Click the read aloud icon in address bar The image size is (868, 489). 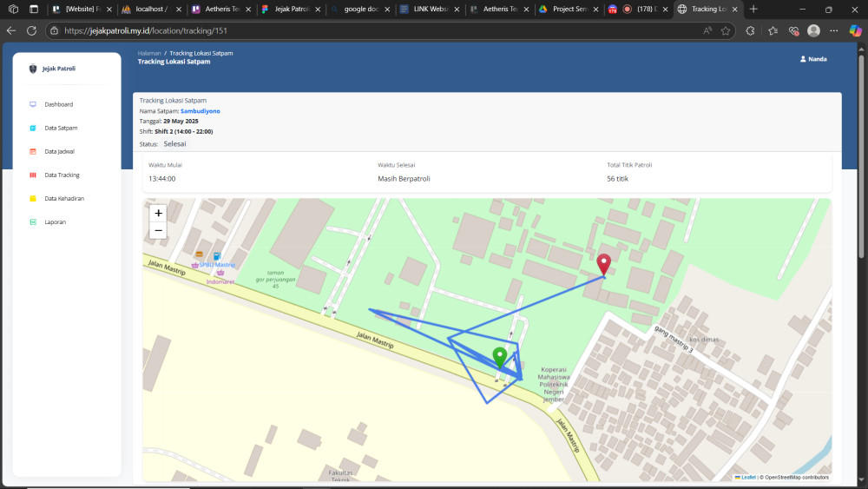click(x=707, y=31)
